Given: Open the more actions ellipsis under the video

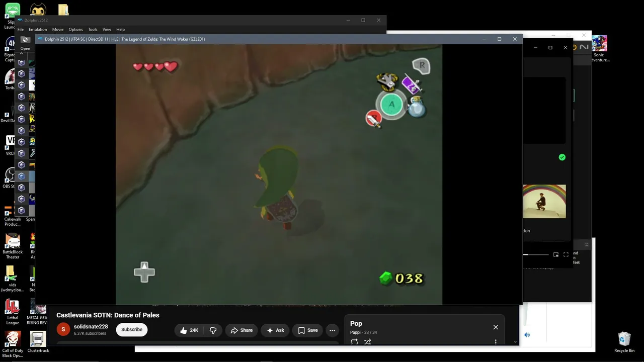Looking at the screenshot, I should [332, 330].
